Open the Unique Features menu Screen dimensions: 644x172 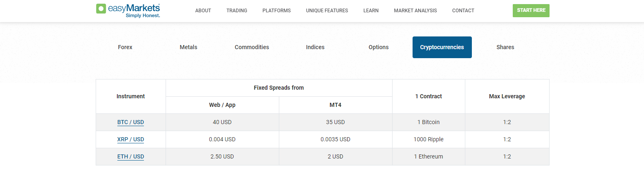pos(327,11)
